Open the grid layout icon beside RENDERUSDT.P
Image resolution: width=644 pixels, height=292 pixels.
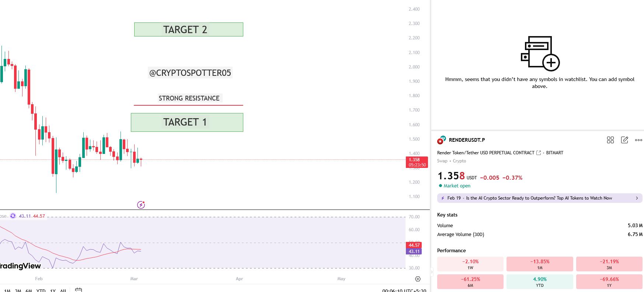coord(610,140)
